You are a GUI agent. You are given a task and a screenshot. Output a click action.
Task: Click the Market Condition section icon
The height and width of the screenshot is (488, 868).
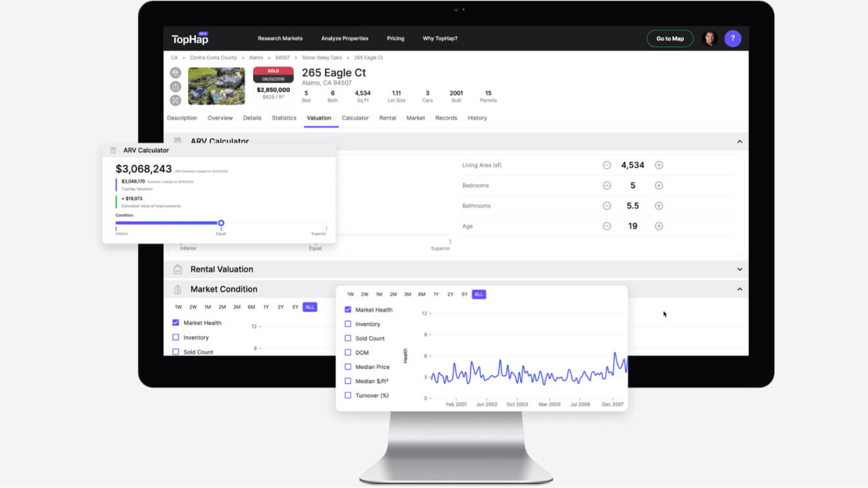tap(178, 289)
